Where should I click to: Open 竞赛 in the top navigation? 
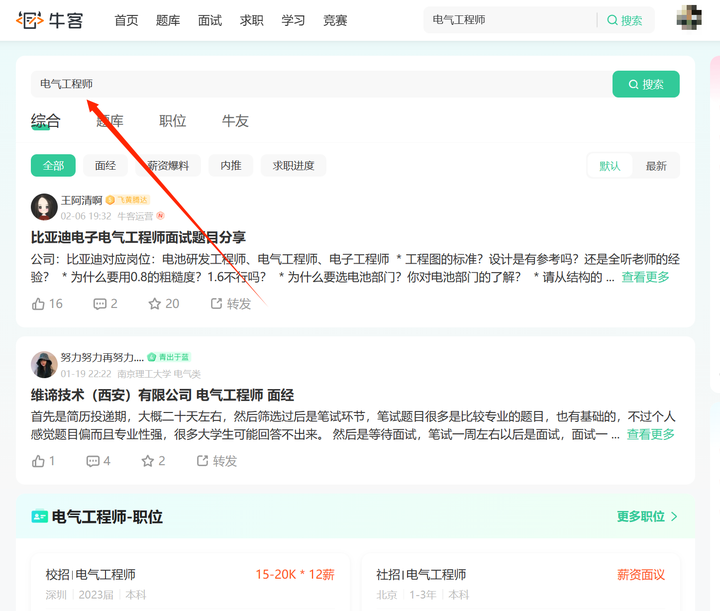tap(335, 21)
